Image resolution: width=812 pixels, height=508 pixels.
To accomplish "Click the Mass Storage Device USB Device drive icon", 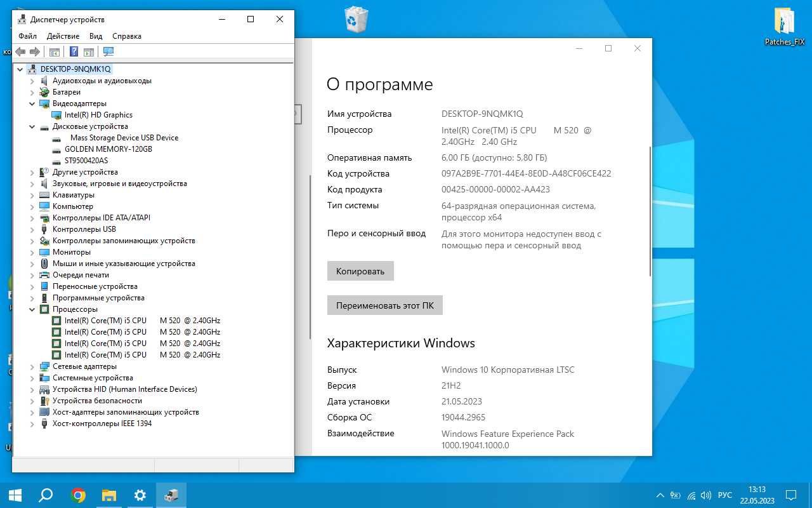I will tap(56, 138).
